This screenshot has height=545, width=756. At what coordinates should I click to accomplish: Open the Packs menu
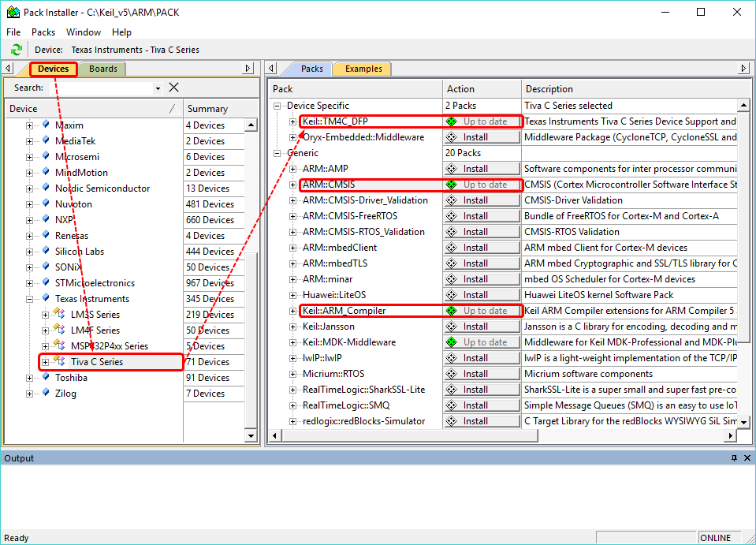(x=43, y=32)
